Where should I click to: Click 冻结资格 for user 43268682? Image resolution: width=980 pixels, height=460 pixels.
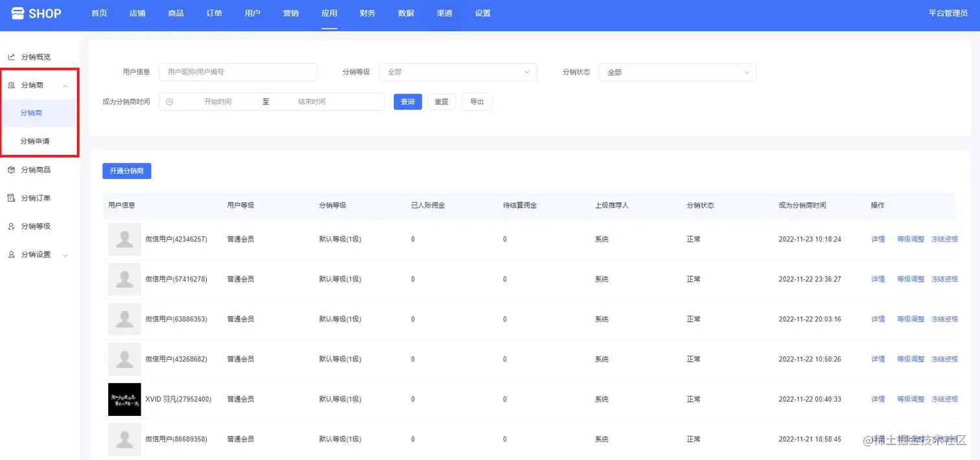pos(944,359)
